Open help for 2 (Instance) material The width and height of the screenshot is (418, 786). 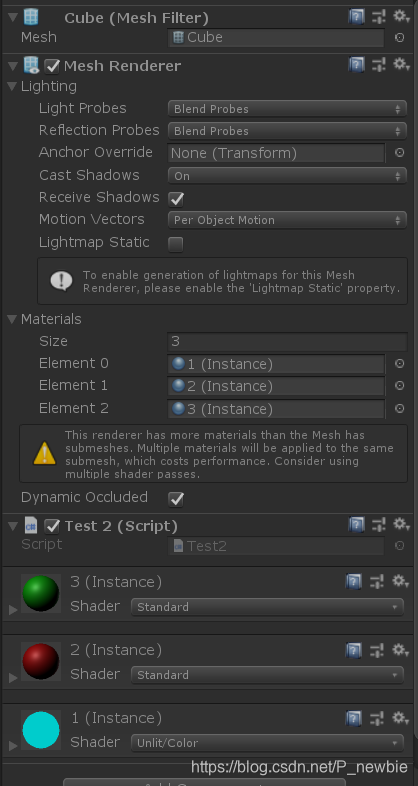(x=353, y=650)
